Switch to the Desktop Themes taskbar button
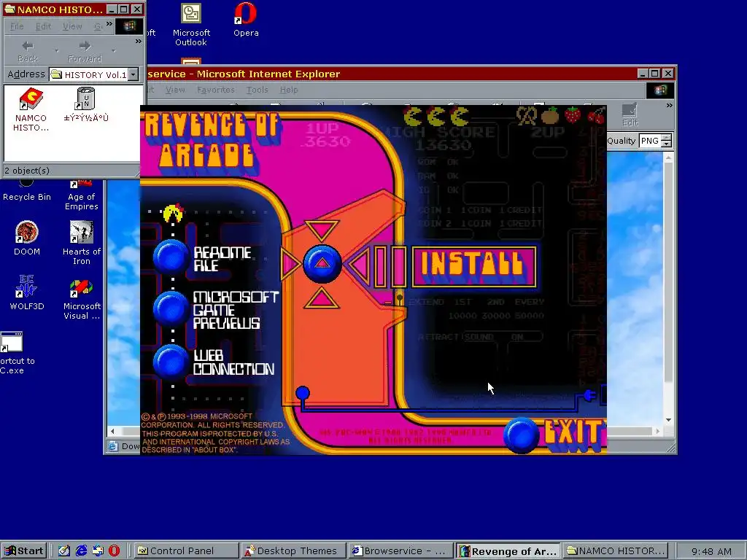 click(294, 551)
